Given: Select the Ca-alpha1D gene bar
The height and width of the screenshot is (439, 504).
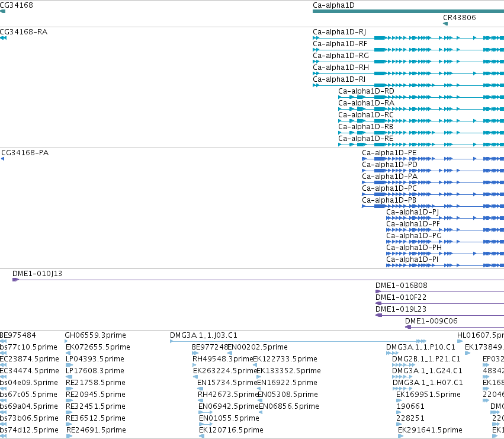Looking at the screenshot, I should 408,11.
